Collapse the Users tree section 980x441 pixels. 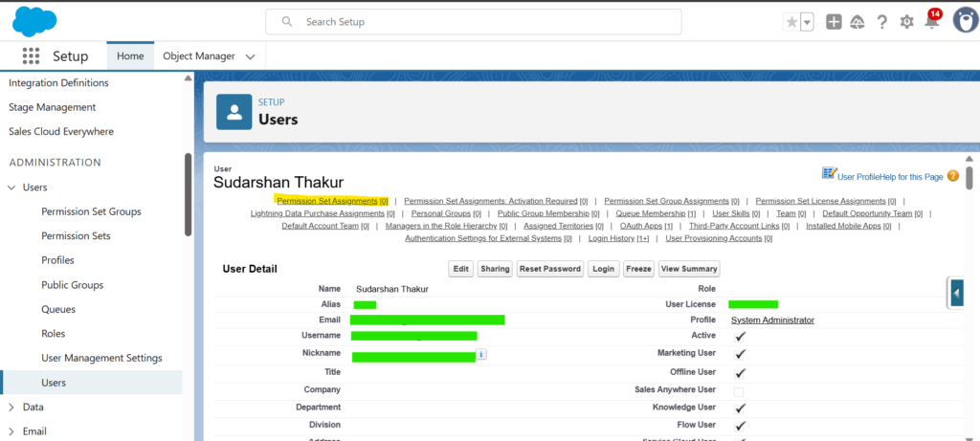(x=11, y=187)
